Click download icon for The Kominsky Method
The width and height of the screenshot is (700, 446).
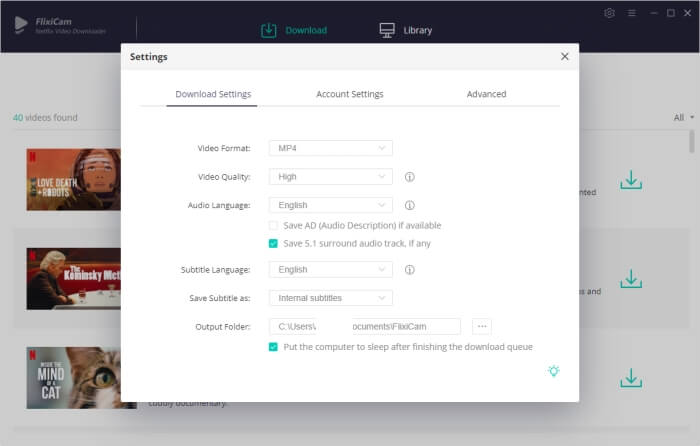pyautogui.click(x=630, y=279)
